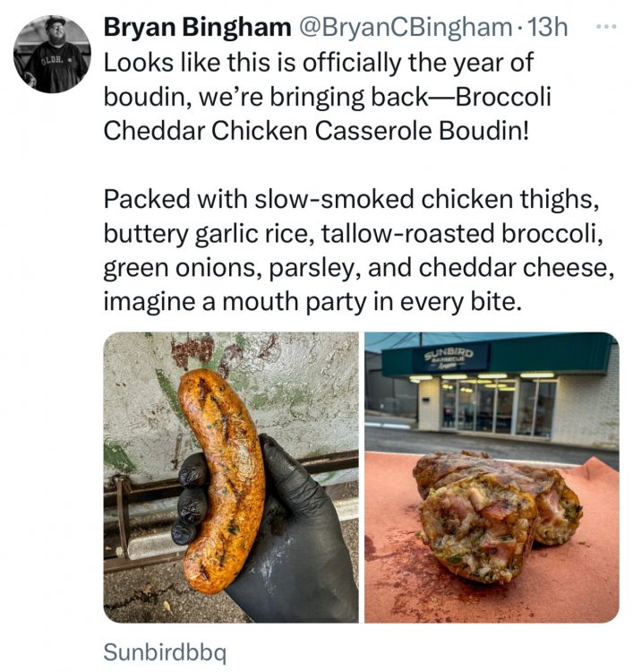Click Bryan Bingham's profile avatar
The width and height of the screenshot is (633, 672).
pos(52,55)
